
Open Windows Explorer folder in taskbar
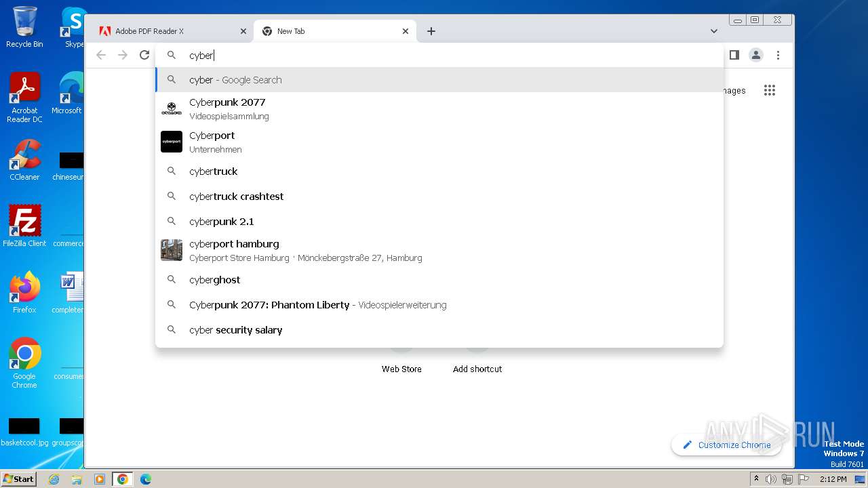point(77,479)
